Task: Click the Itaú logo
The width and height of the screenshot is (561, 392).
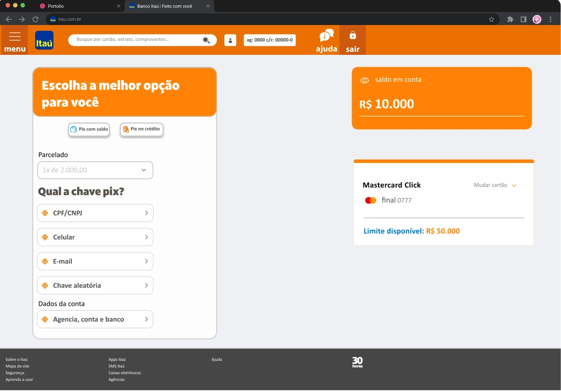Action: point(44,40)
